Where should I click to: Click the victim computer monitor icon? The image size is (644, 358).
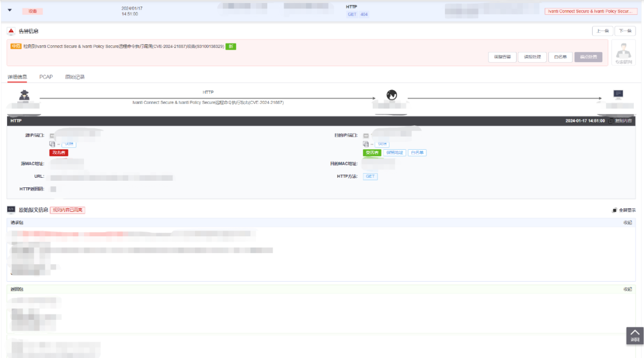tap(618, 94)
